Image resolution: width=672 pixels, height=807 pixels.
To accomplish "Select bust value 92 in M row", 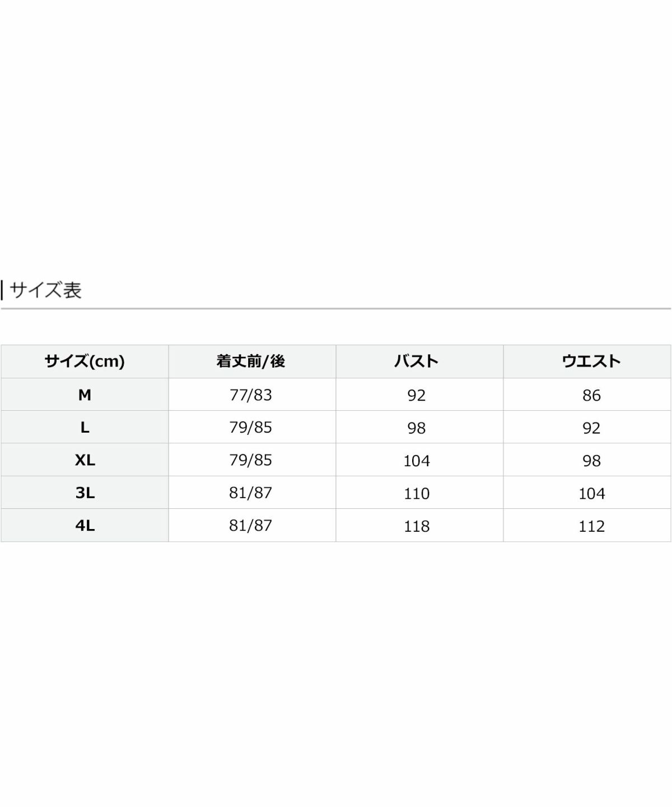I will [x=416, y=396].
